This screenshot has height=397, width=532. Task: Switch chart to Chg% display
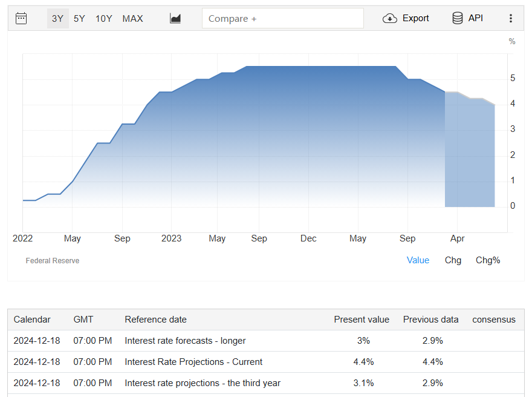pos(488,260)
